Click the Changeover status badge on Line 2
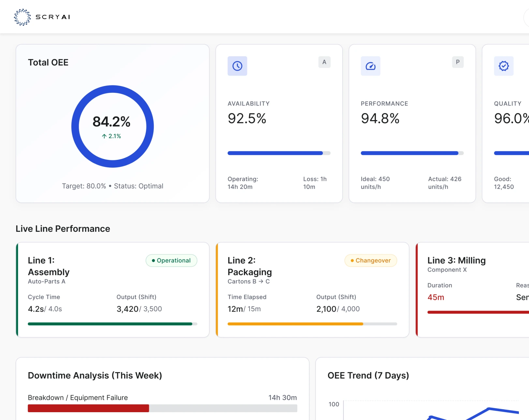Viewport: 529px width, 420px height. [x=371, y=260]
